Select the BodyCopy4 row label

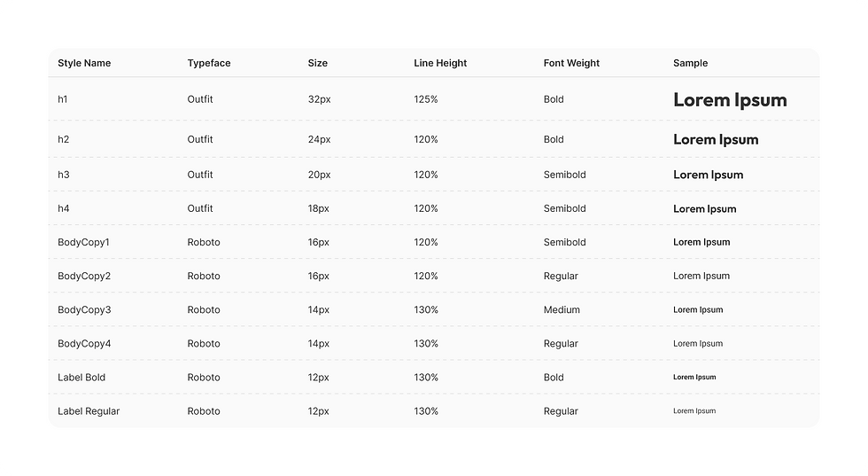[84, 344]
